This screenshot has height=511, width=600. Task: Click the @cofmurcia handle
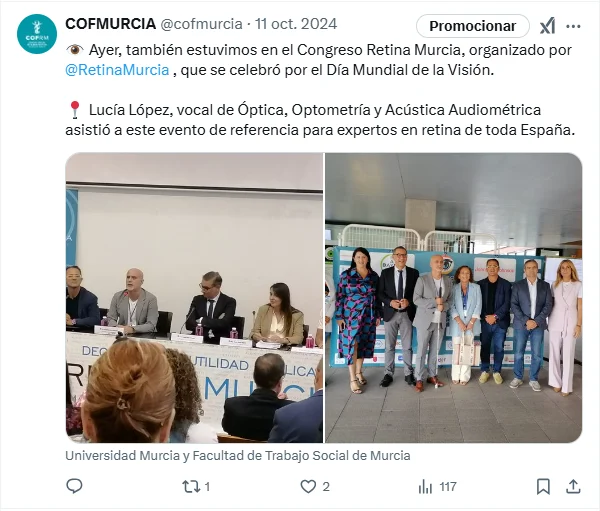201,24
